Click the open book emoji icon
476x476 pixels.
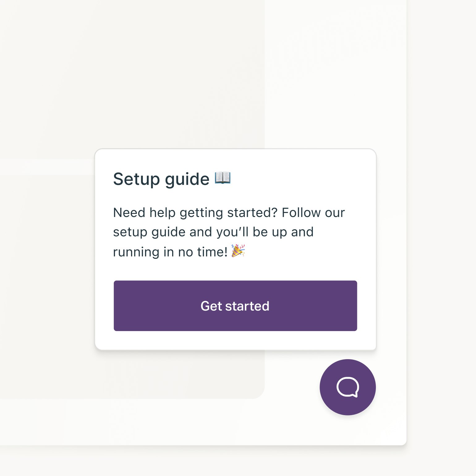[x=223, y=178]
